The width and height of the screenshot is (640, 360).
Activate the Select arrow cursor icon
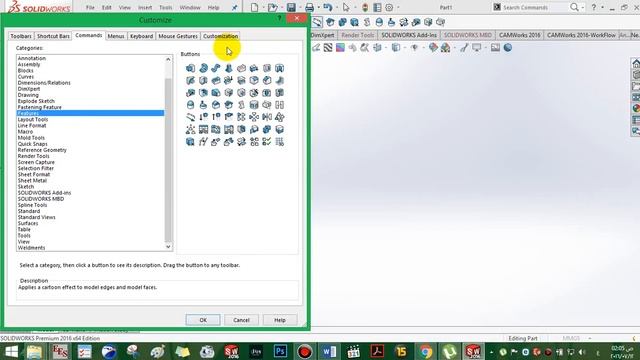[x=346, y=7]
